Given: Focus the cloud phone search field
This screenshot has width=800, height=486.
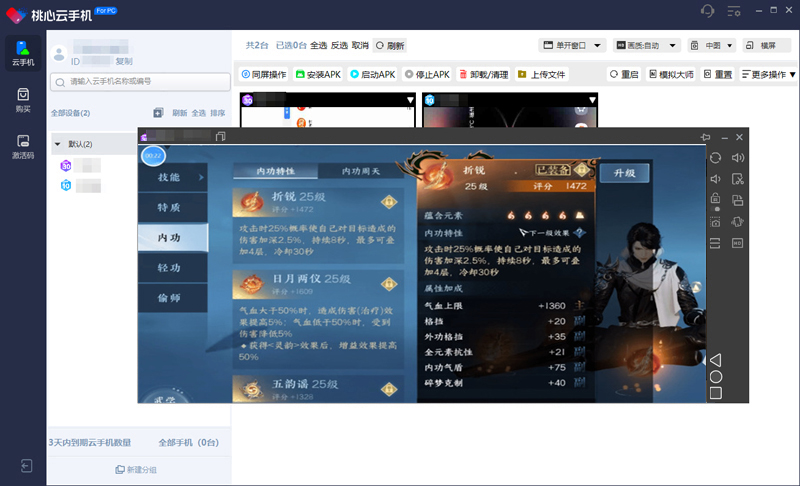Looking at the screenshot, I should coord(140,82).
